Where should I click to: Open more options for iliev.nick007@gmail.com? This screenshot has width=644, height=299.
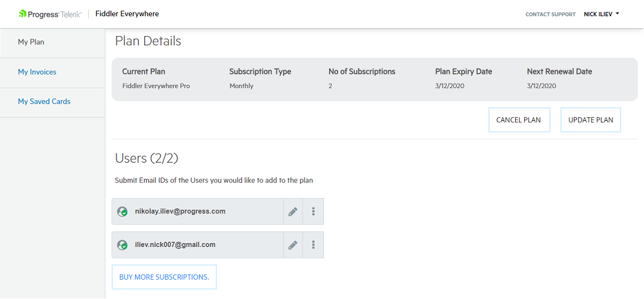(314, 245)
